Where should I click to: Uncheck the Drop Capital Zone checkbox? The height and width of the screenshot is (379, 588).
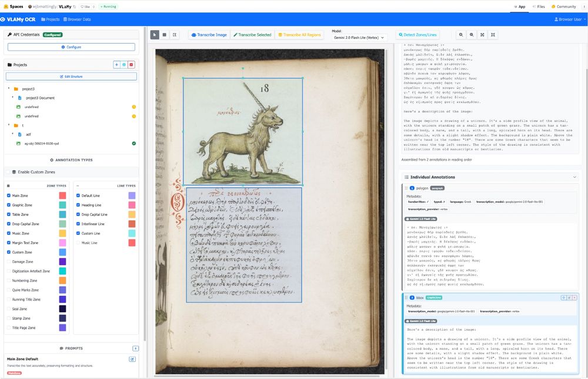[9, 224]
